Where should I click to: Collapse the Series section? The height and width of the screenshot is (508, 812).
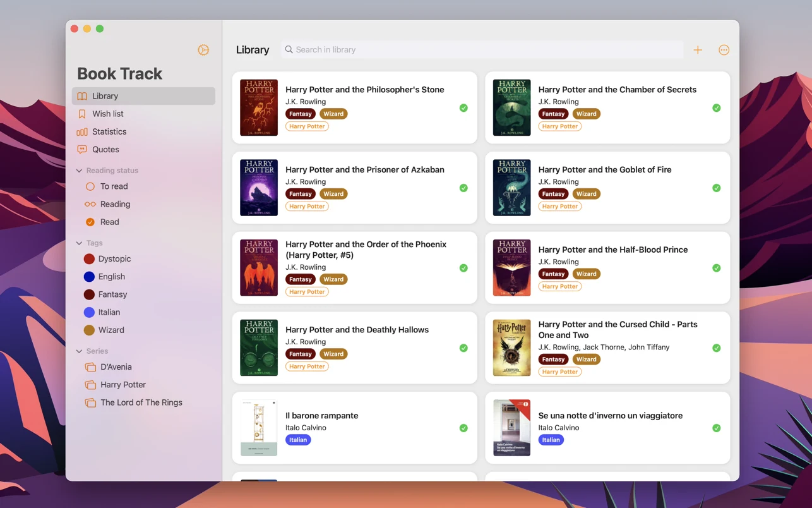(x=79, y=351)
